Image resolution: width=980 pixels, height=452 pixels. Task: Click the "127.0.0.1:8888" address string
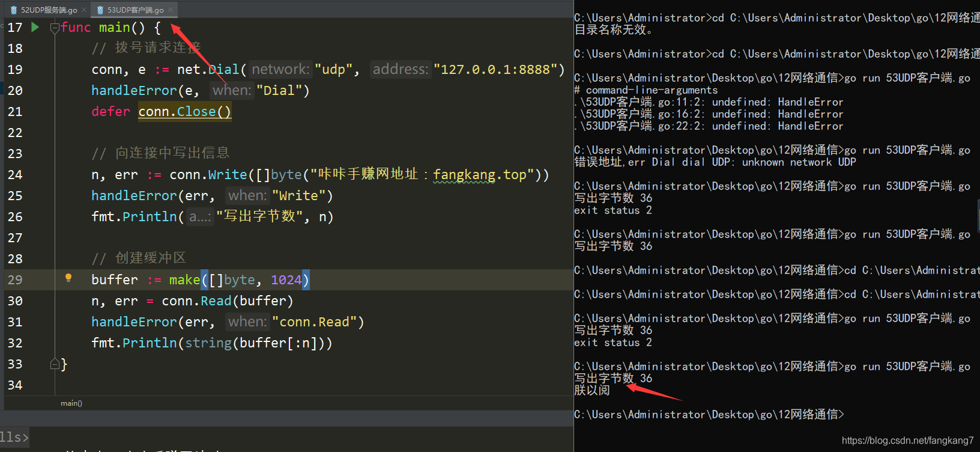click(x=495, y=69)
